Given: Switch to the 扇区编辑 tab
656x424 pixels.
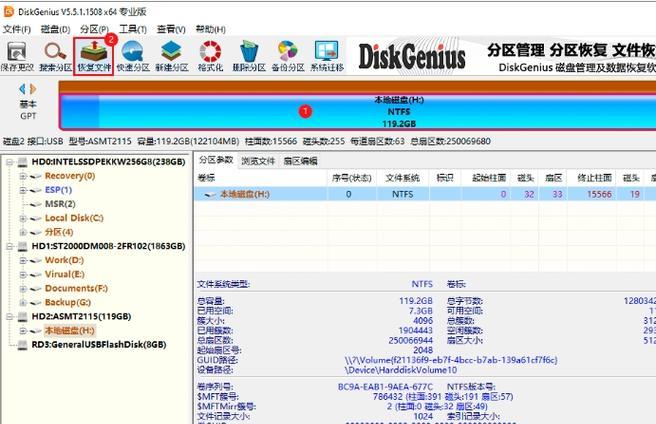Looking at the screenshot, I should 300,161.
